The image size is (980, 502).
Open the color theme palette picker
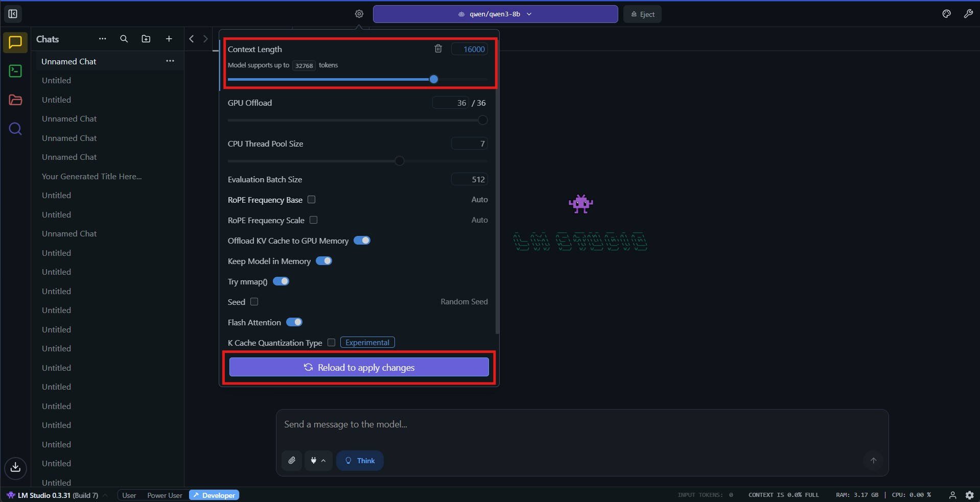click(x=946, y=14)
